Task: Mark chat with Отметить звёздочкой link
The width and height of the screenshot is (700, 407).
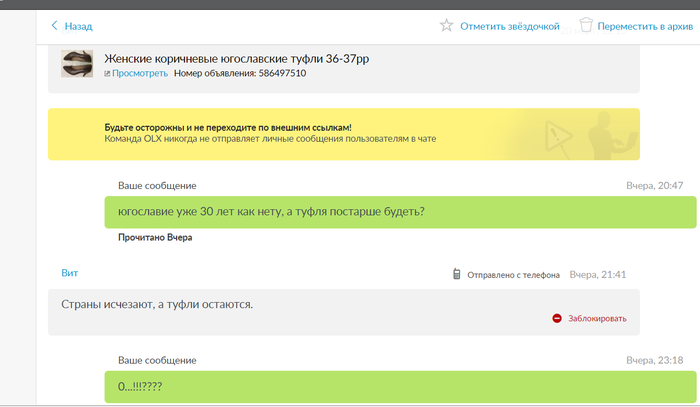Action: pos(509,26)
